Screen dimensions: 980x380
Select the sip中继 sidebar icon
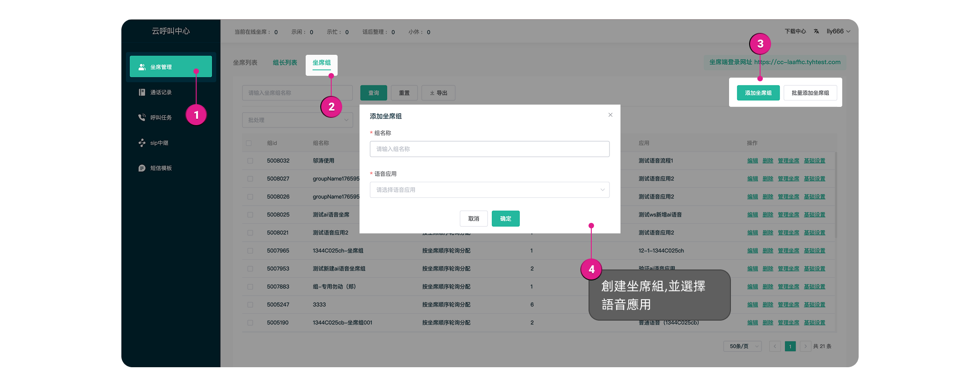point(142,143)
